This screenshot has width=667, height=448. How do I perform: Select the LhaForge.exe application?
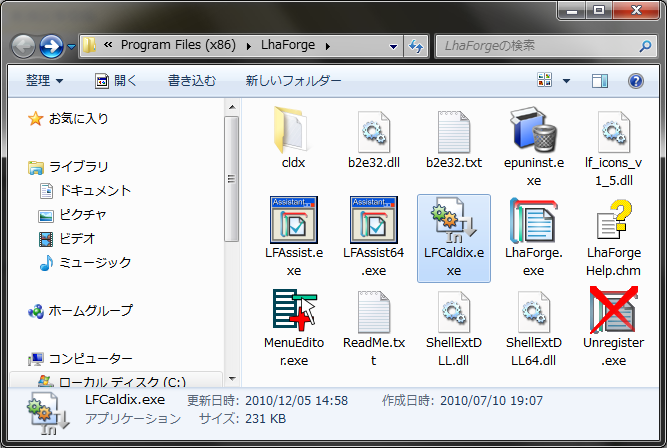pos(533,237)
